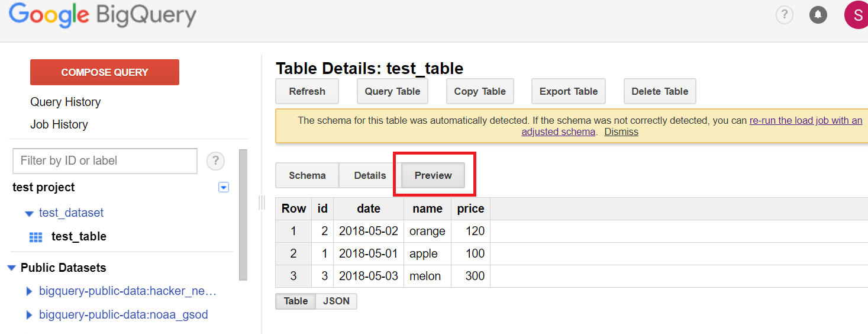The width and height of the screenshot is (868, 334).
Task: Open the help question mark icon in header
Action: 785,15
